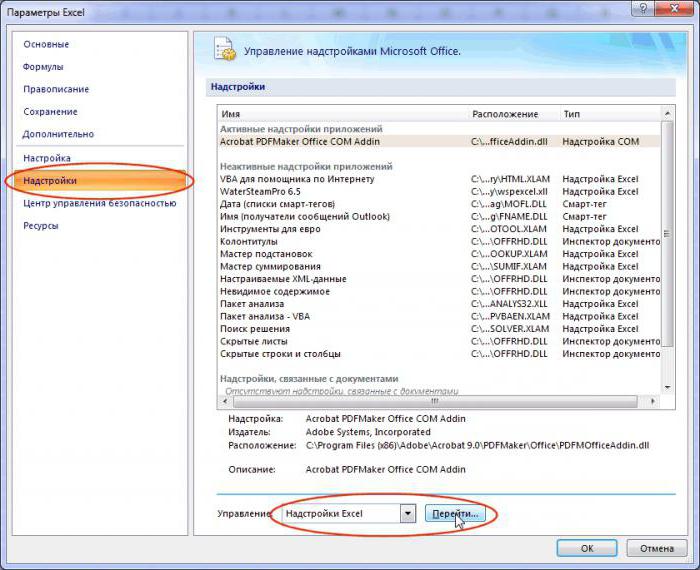Screen dimensions: 700x570
Task: Select Пакет анализа - VBA row
Action: coord(439,316)
